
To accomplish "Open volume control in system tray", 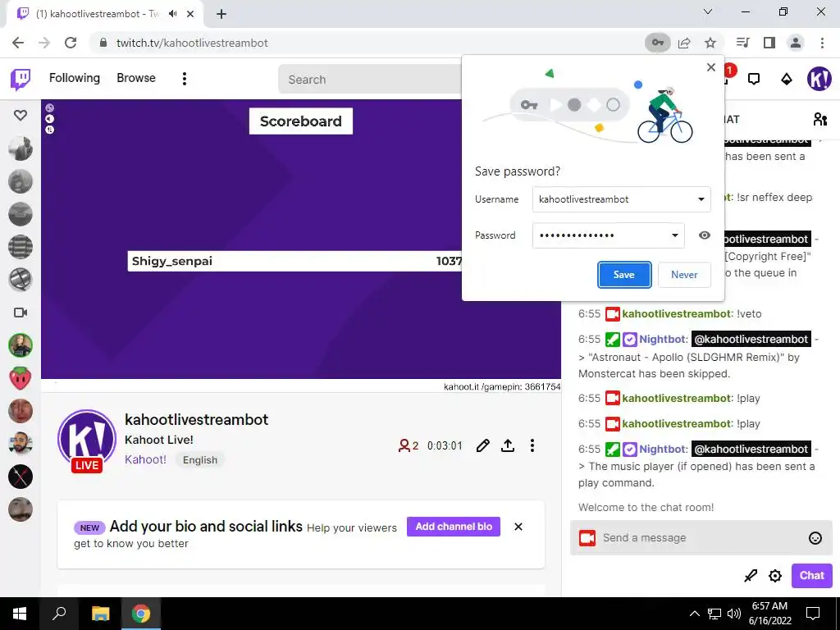I will point(734,614).
